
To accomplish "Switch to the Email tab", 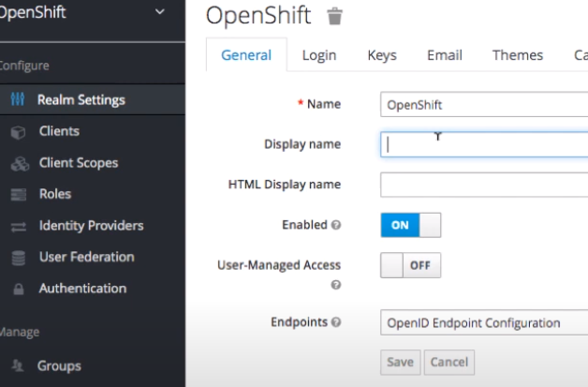I will (445, 55).
